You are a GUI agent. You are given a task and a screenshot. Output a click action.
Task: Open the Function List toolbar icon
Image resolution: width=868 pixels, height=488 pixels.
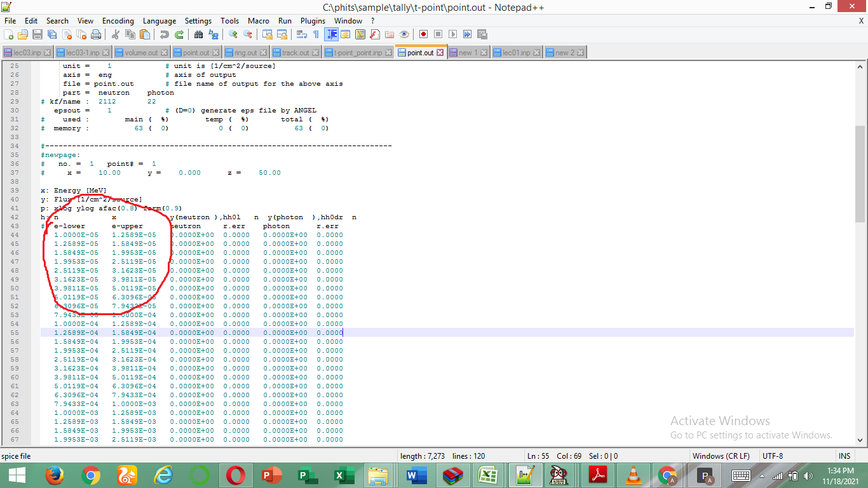(375, 34)
